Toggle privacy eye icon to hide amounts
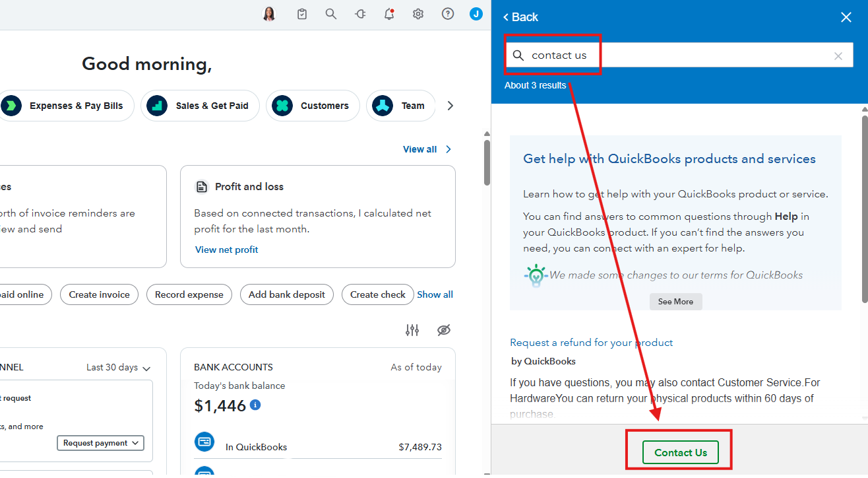The height and width of the screenshot is (478, 868). point(444,330)
